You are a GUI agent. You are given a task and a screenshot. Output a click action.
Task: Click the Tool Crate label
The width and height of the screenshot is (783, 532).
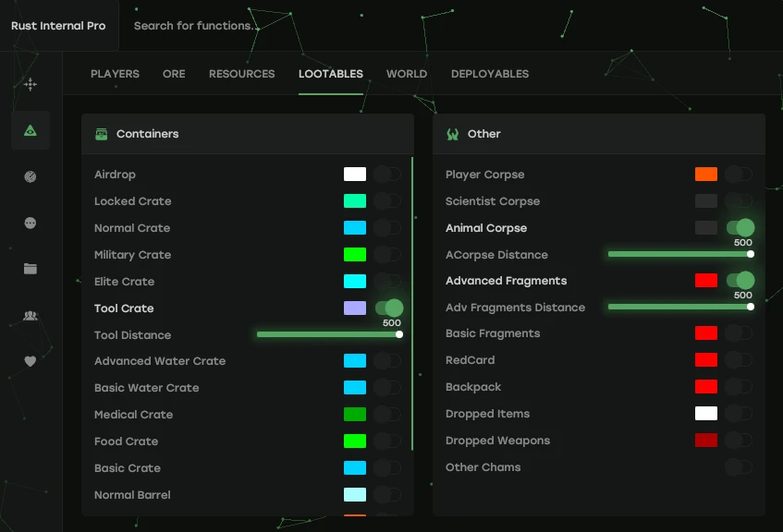pos(124,308)
